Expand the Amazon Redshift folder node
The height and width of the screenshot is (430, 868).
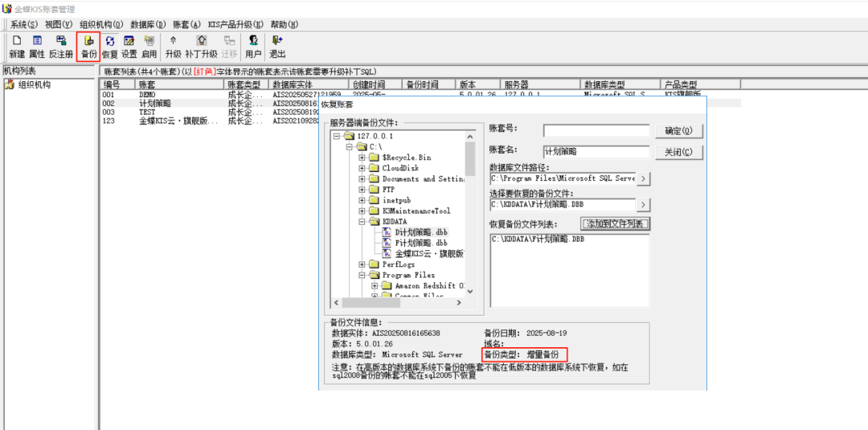click(375, 285)
